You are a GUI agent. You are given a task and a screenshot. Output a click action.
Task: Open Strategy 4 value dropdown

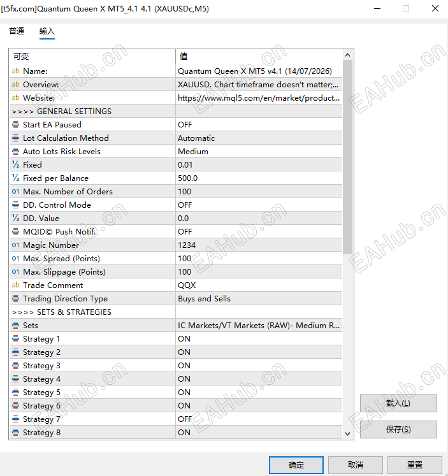pyautogui.click(x=259, y=379)
